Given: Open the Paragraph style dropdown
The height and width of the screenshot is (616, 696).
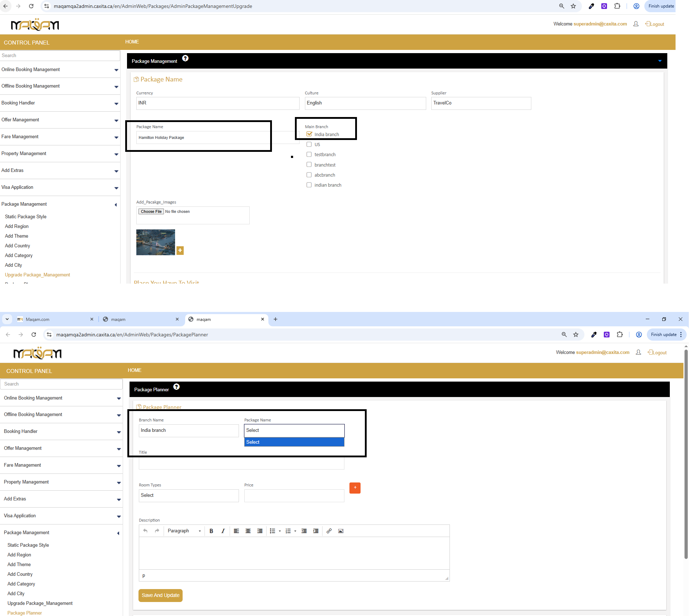Looking at the screenshot, I should pyautogui.click(x=184, y=531).
